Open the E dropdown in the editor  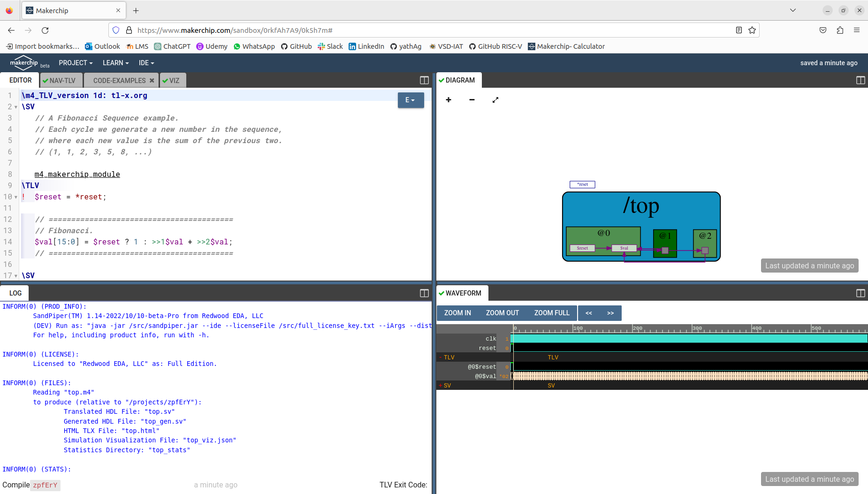411,100
